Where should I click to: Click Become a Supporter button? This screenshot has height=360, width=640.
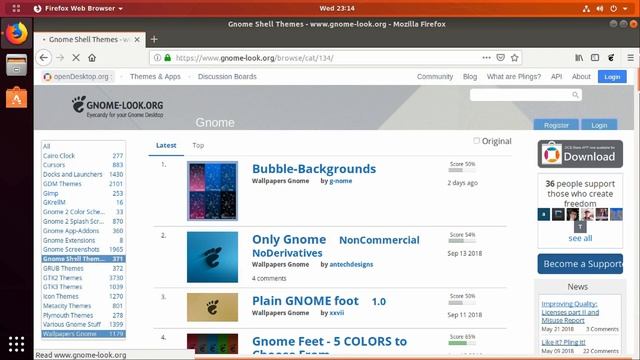click(x=580, y=264)
